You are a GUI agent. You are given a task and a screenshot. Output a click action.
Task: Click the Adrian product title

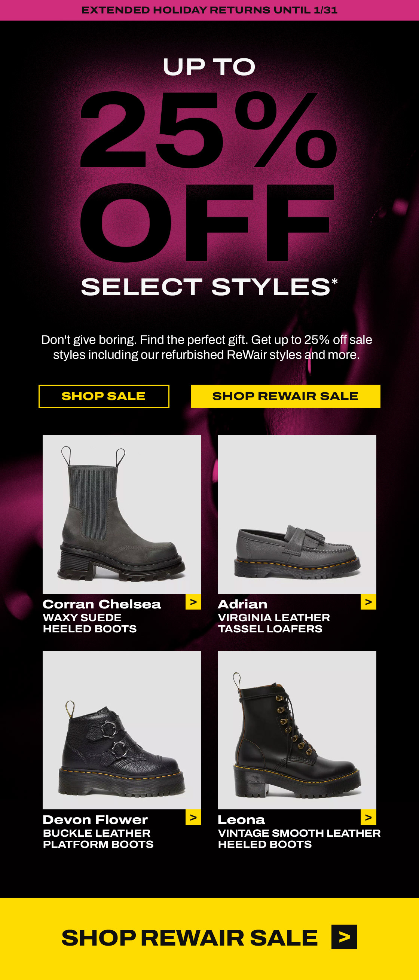tap(242, 604)
